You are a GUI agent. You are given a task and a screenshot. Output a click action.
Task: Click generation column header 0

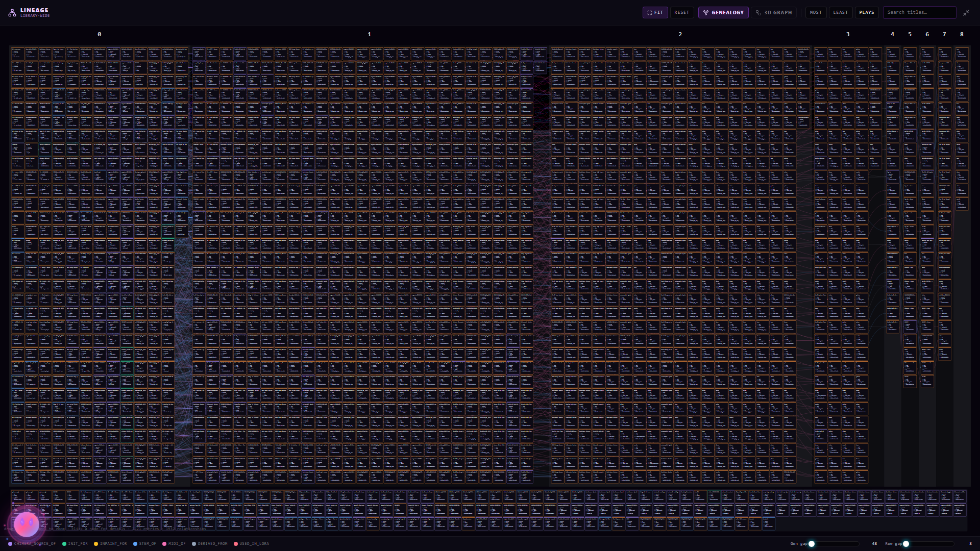click(100, 34)
